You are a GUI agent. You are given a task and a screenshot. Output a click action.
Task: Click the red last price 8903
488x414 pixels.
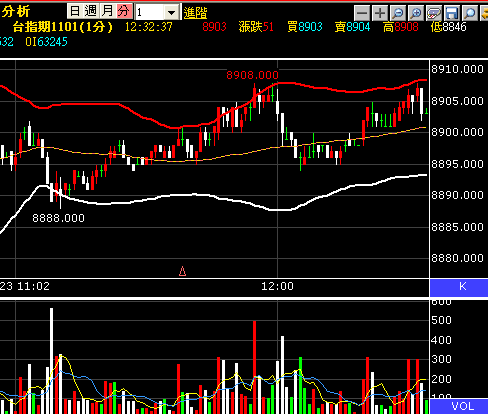point(214,27)
